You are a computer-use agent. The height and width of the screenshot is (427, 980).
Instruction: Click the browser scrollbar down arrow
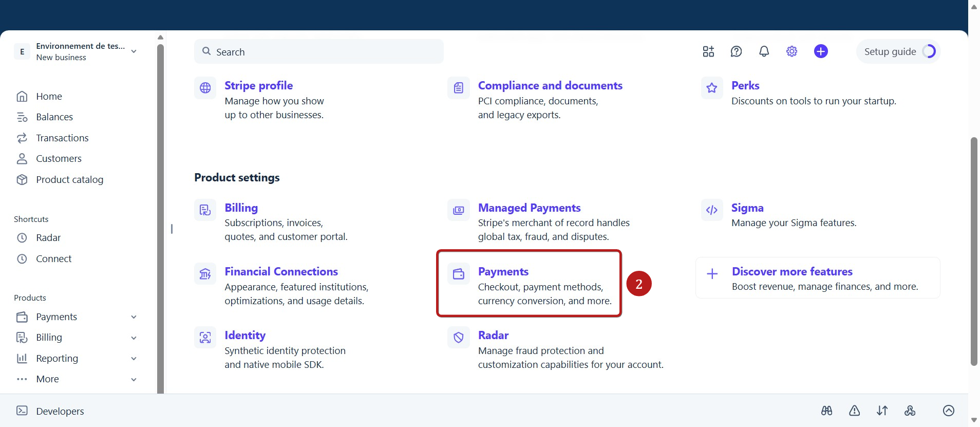click(x=974, y=420)
